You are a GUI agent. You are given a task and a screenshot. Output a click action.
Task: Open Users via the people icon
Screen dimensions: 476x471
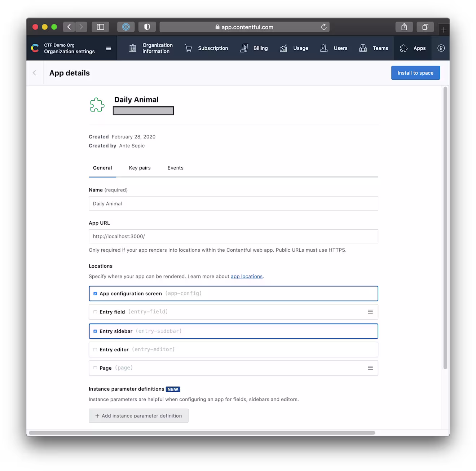[x=324, y=48]
